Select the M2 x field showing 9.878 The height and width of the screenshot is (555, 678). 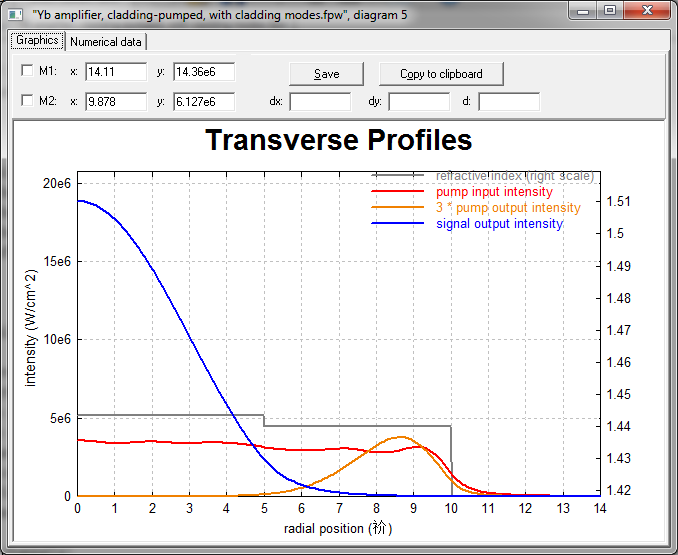(x=116, y=101)
